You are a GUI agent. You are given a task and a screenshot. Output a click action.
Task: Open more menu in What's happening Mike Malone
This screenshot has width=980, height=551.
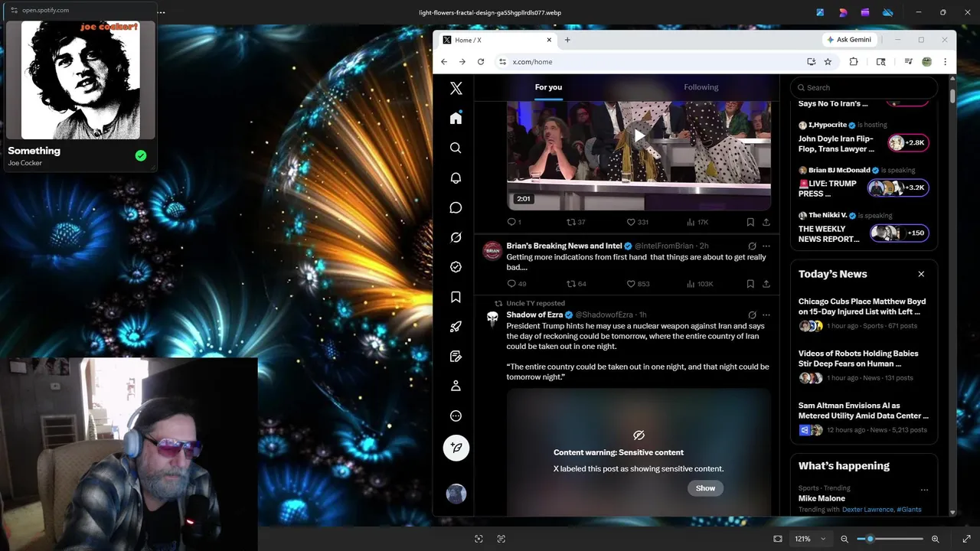[x=924, y=490]
